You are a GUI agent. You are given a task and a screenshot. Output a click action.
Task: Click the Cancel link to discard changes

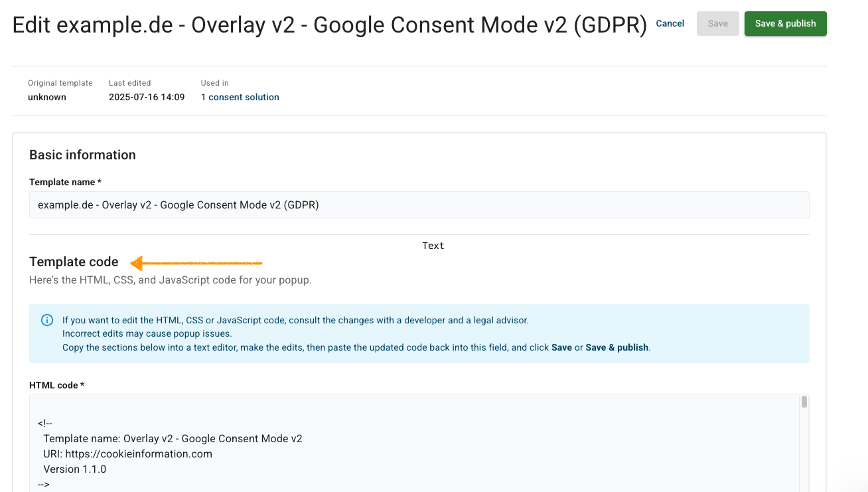(670, 23)
